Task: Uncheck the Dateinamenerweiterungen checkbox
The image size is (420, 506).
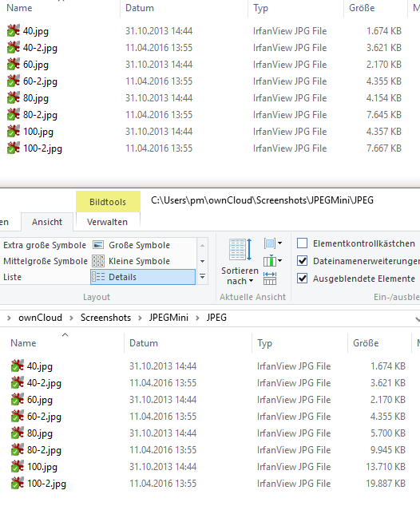Action: (302, 261)
